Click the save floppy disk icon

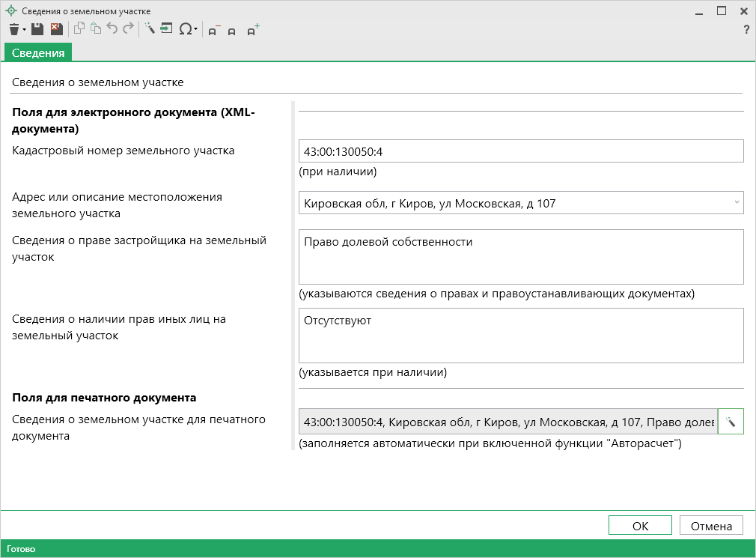[x=37, y=29]
